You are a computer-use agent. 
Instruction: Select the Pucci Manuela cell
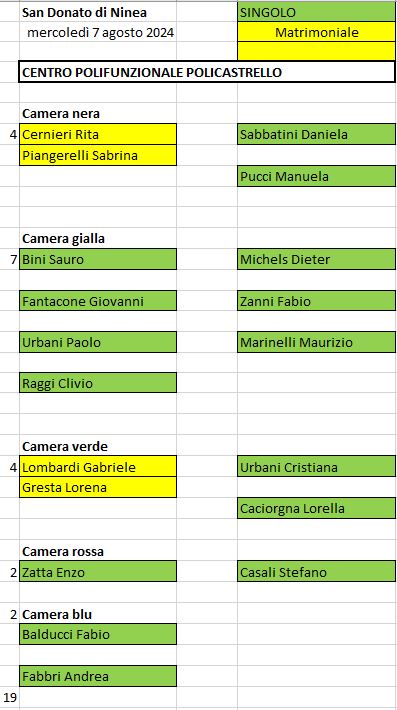pos(316,176)
